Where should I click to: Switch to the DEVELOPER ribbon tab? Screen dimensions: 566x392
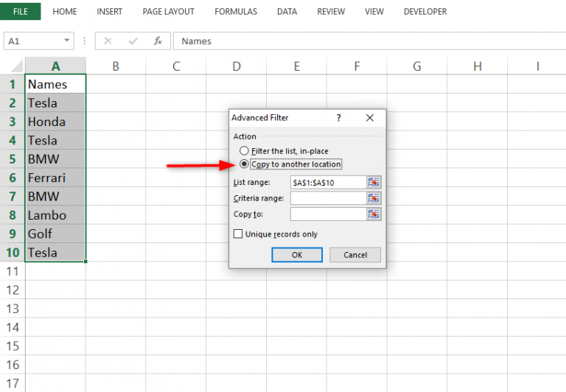pos(425,12)
